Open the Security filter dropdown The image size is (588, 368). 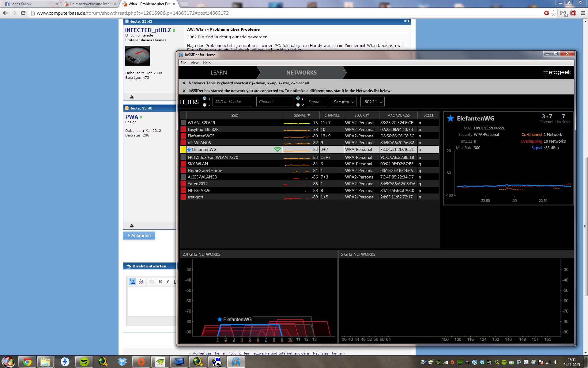click(344, 102)
